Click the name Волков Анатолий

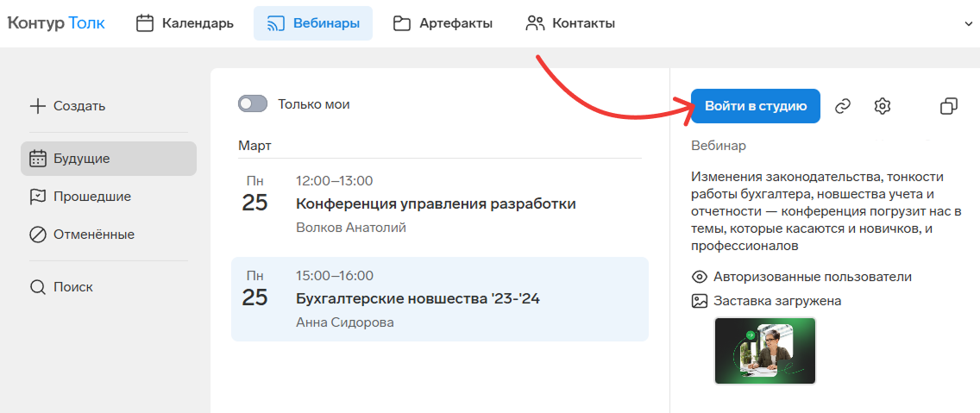(350, 228)
